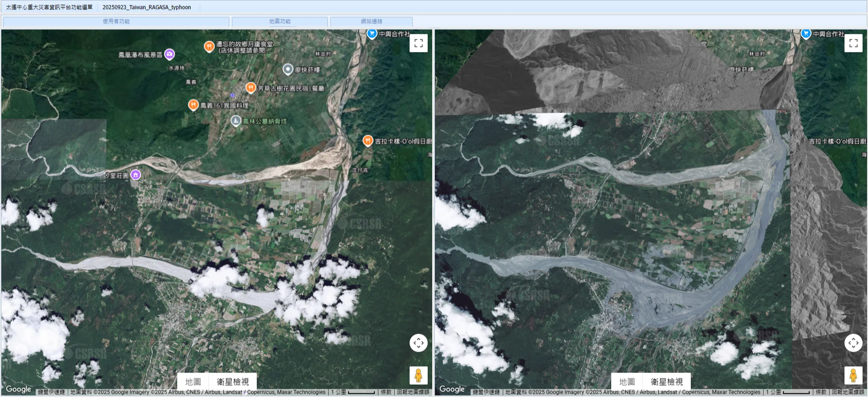Switch left map to 衛星檢視 view
Image resolution: width=868 pixels, height=397 pixels.
(232, 382)
